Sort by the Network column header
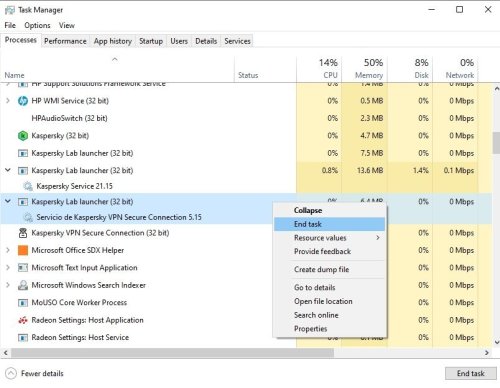The image size is (500, 388). tap(455, 69)
